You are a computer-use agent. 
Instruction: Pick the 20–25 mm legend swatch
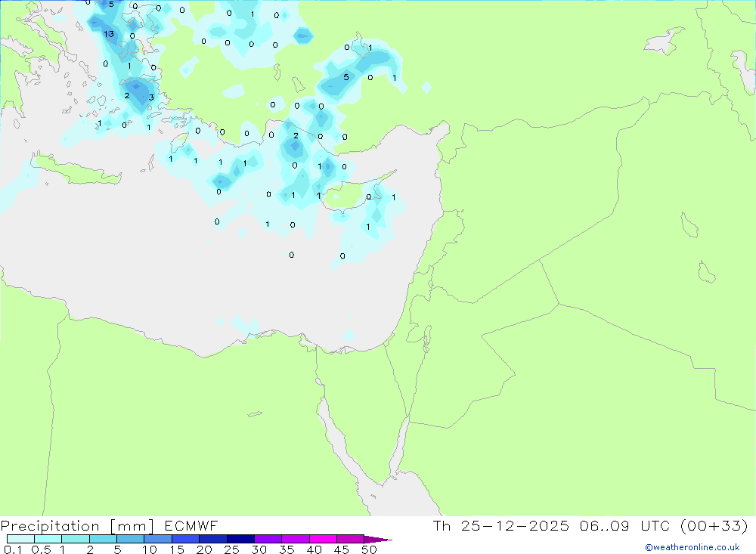(213, 539)
